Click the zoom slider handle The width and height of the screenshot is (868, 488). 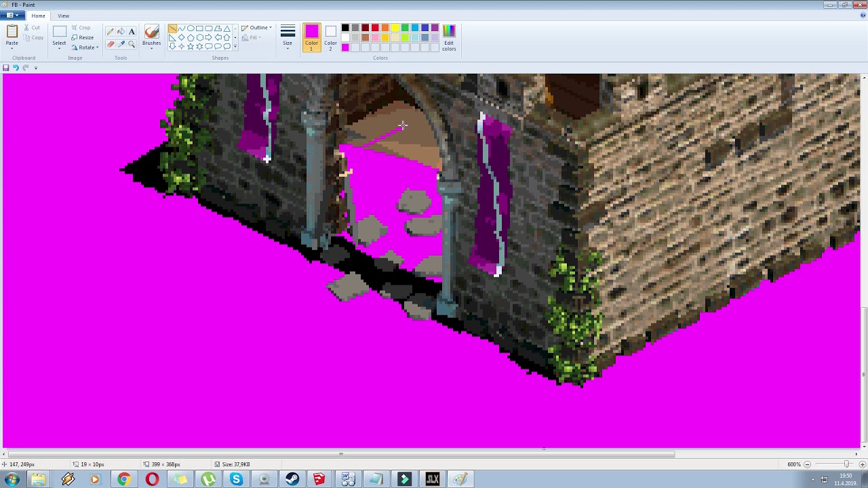coord(846,464)
